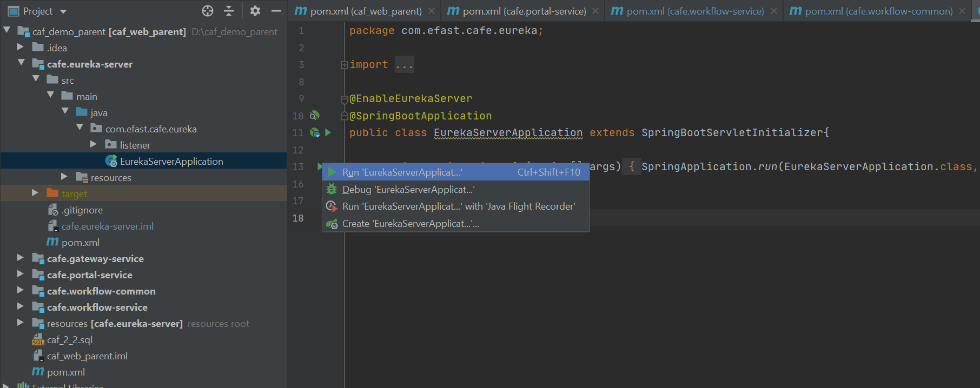Click the Spring bean gutter icon on line 10
Screen dimensions: 980x388
coord(314,115)
